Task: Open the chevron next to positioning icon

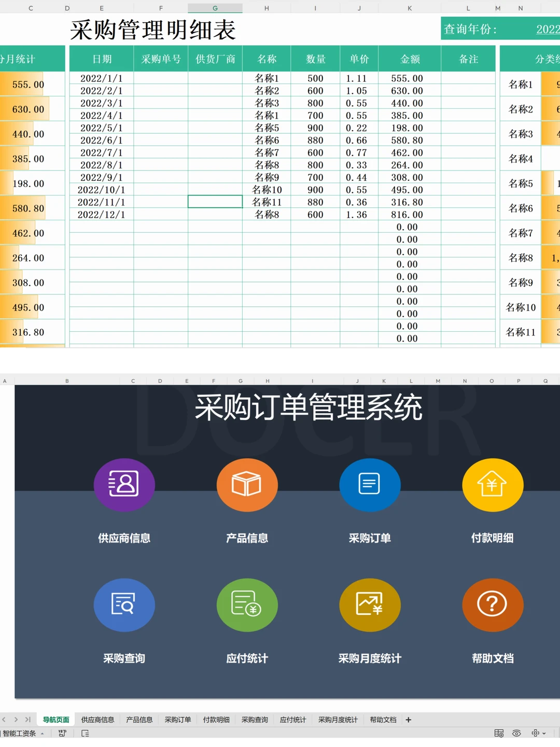Action: pyautogui.click(x=544, y=733)
